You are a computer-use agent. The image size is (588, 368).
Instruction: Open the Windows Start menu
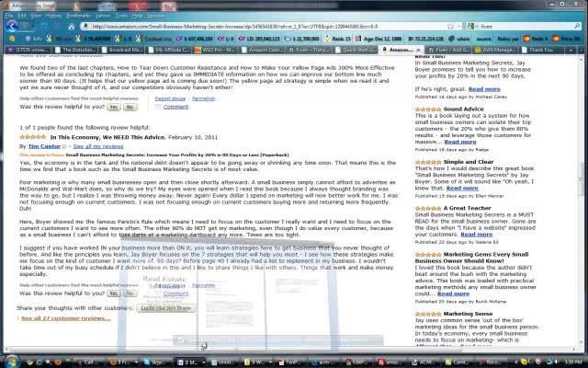[x=11, y=362]
